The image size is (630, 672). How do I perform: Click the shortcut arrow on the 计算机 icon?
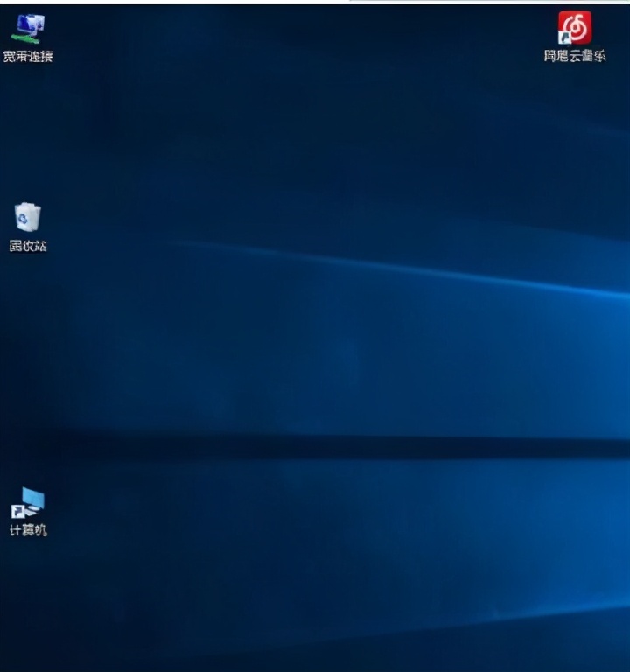17,512
